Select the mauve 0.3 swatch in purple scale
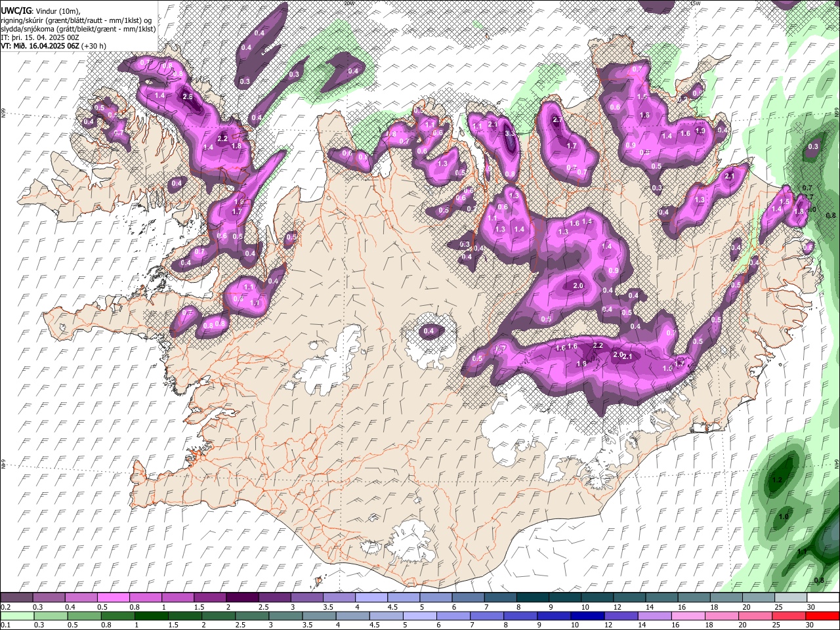 point(49,598)
